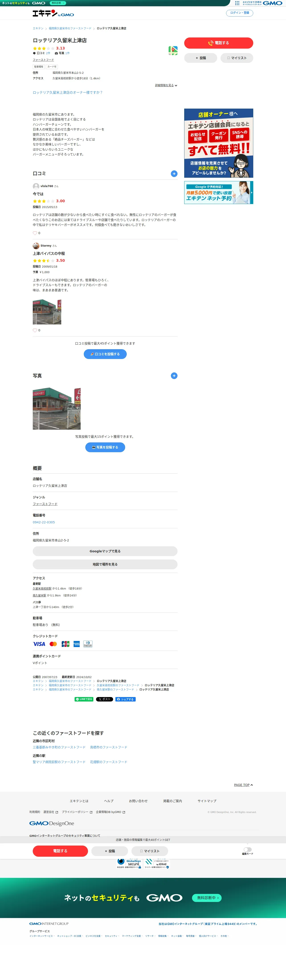Toggle the 編集モード switch

click(x=247, y=849)
